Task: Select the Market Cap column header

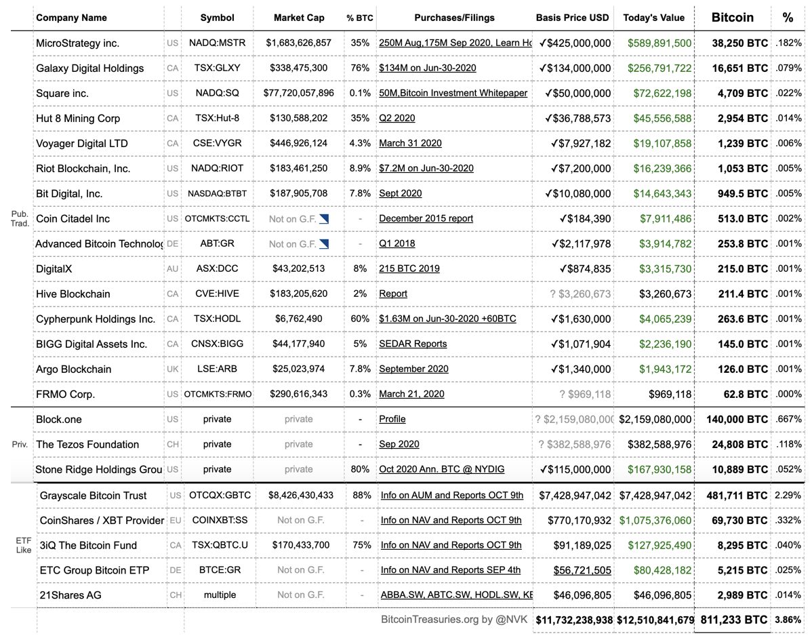Action: pos(299,18)
